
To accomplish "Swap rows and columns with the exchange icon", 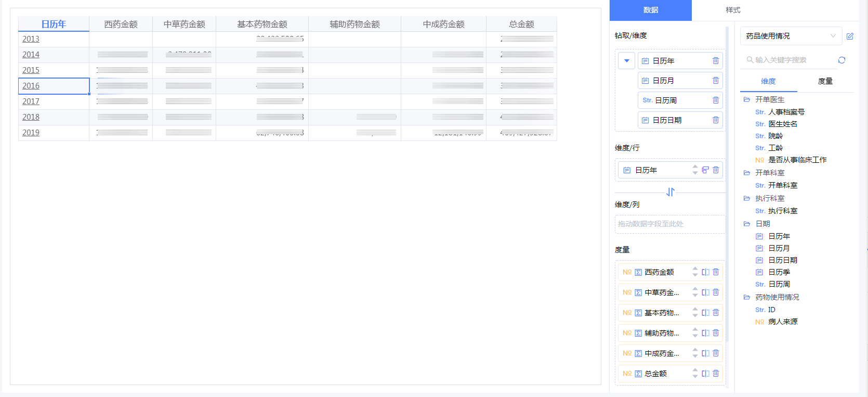I will click(670, 192).
